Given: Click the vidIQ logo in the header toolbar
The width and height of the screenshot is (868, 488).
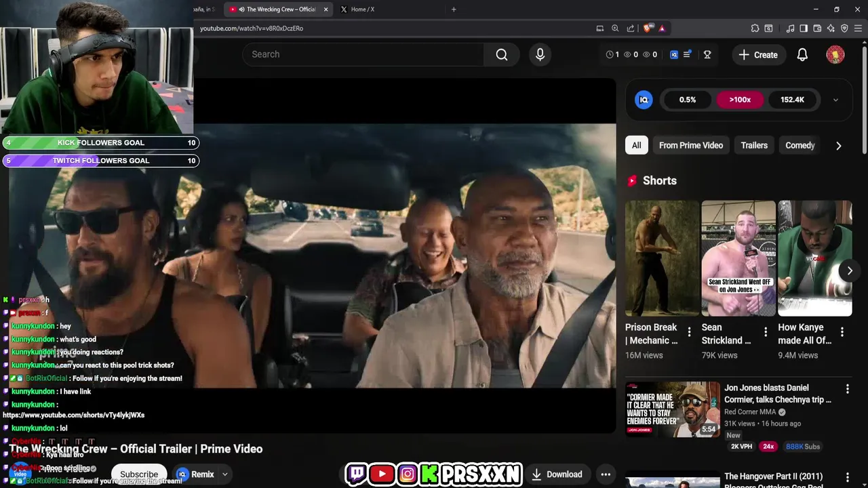Looking at the screenshot, I should tap(674, 55).
